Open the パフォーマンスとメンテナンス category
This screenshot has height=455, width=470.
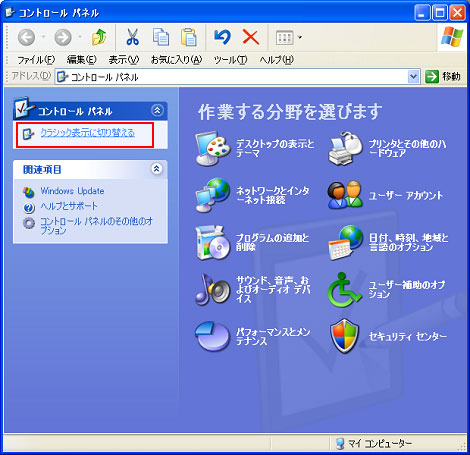tap(273, 336)
